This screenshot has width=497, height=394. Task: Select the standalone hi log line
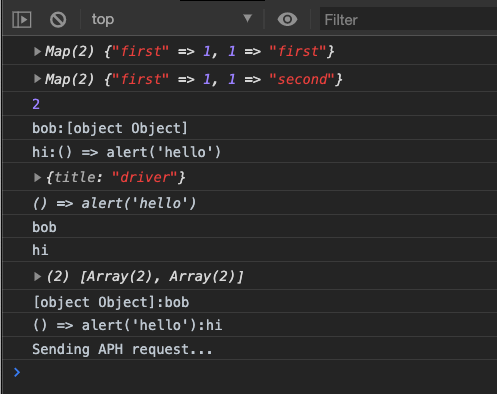[x=40, y=250]
